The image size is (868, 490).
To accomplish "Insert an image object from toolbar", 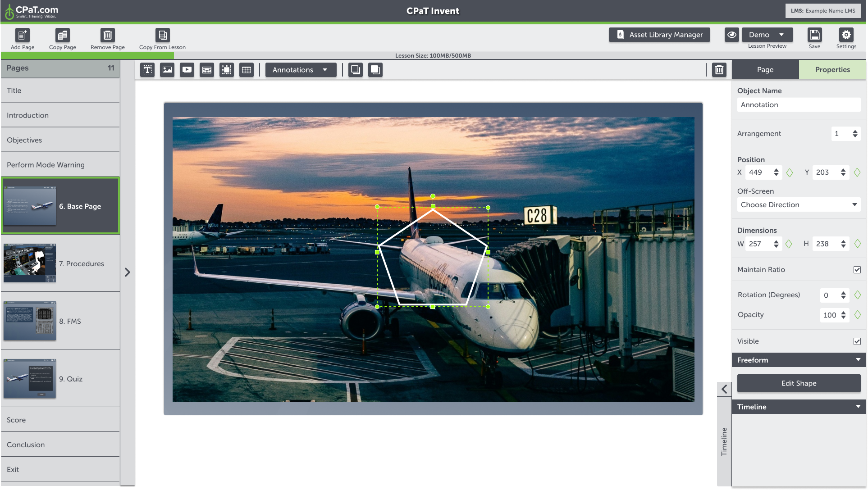I will click(x=167, y=70).
